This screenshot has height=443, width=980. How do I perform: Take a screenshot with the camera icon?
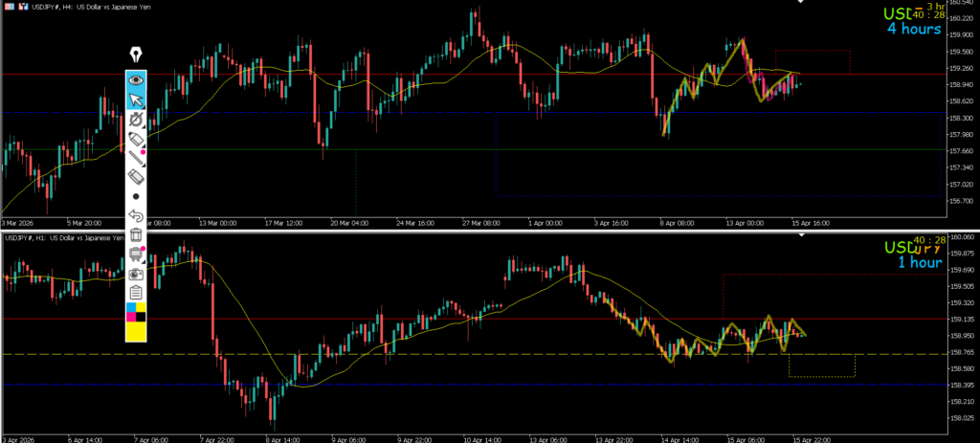pos(136,274)
